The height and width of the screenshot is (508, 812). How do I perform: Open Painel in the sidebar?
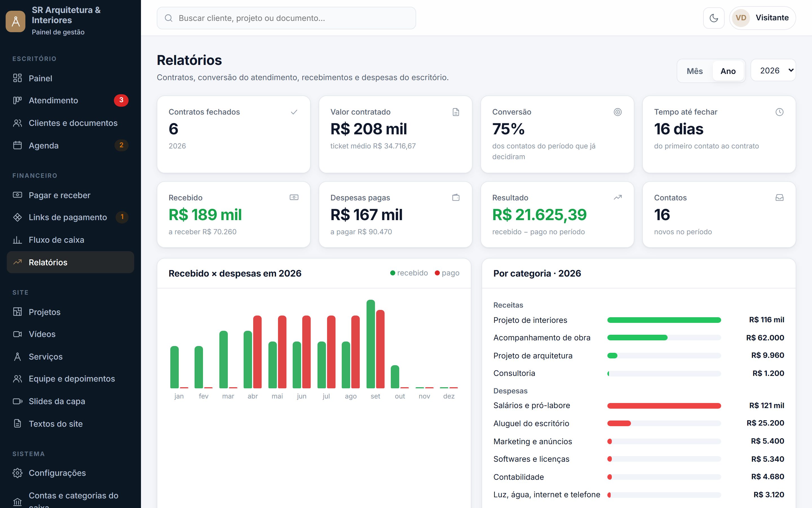(x=70, y=78)
